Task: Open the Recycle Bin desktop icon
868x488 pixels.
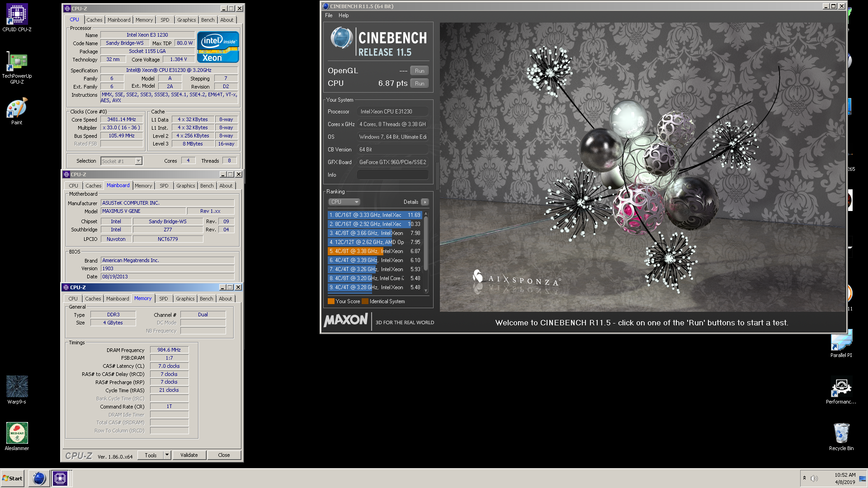Action: (841, 436)
